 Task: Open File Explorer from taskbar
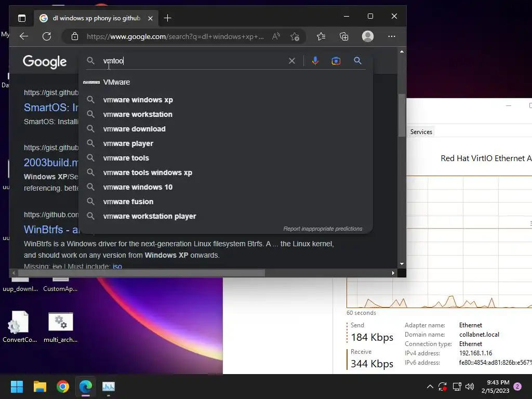39,387
